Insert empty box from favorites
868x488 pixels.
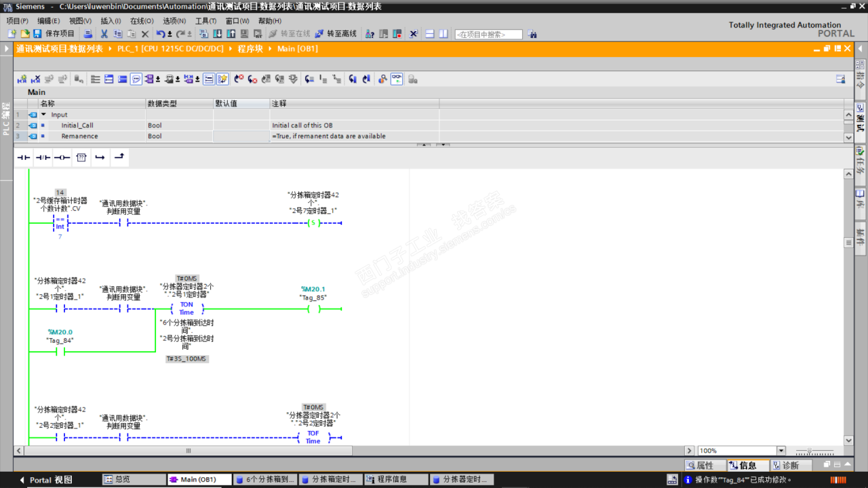click(81, 157)
